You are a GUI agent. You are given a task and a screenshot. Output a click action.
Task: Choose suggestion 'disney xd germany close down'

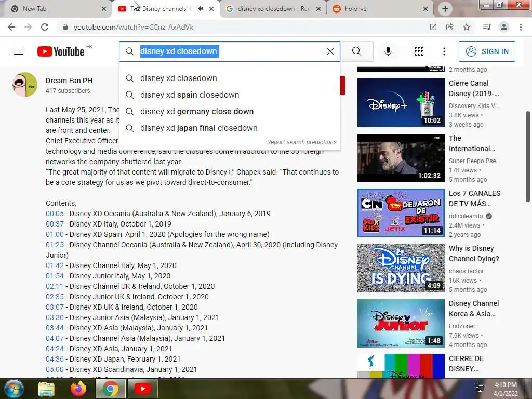229,111
